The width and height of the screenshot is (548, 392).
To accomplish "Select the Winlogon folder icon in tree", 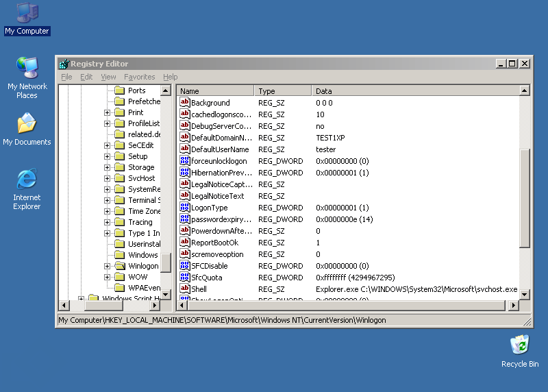I will [x=119, y=266].
